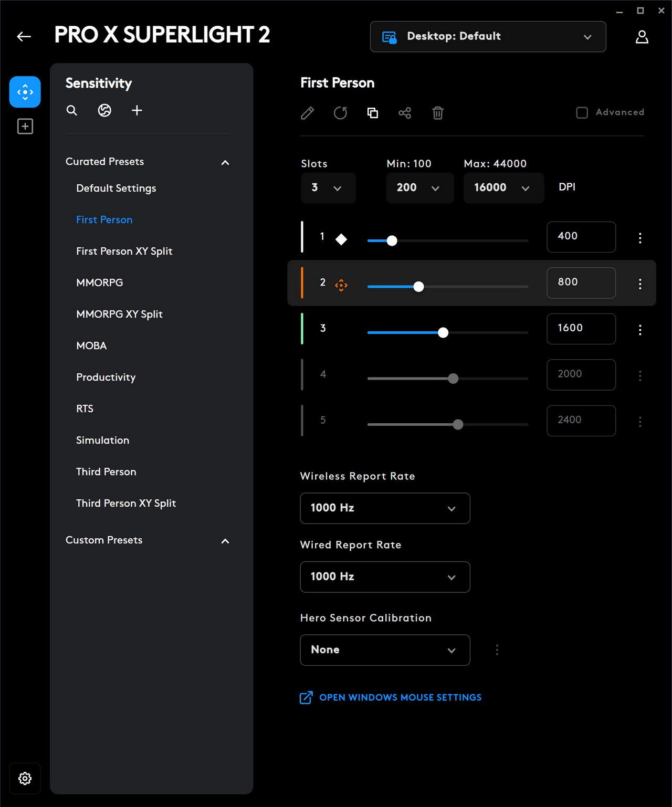Image resolution: width=672 pixels, height=807 pixels.
Task: Click the Desktop profile icon in selector
Action: click(389, 37)
